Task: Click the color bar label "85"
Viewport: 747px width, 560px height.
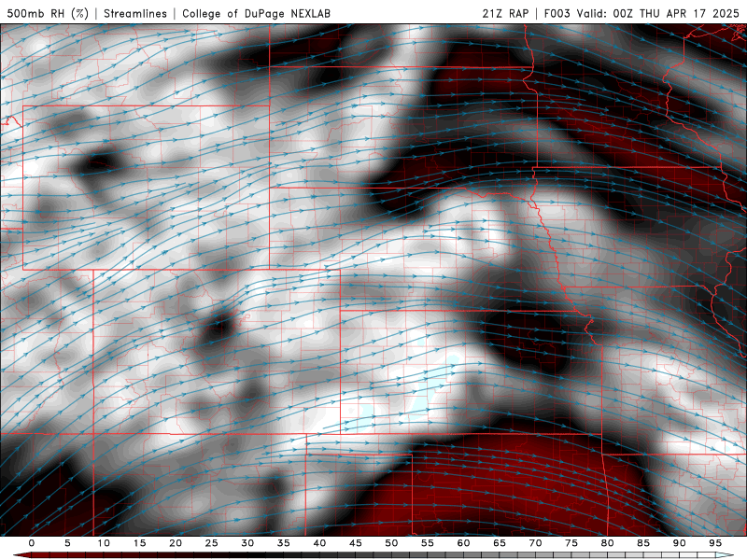Action: (643, 543)
